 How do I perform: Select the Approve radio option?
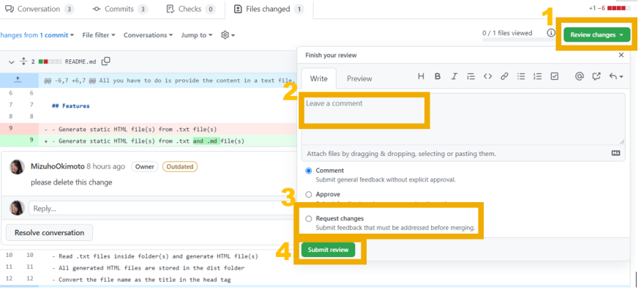[x=308, y=195]
